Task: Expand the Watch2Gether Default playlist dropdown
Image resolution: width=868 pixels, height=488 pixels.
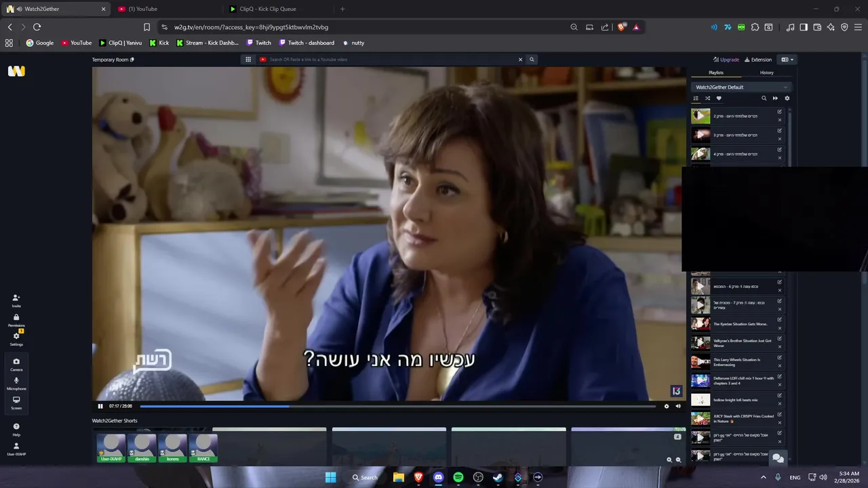Action: point(742,87)
